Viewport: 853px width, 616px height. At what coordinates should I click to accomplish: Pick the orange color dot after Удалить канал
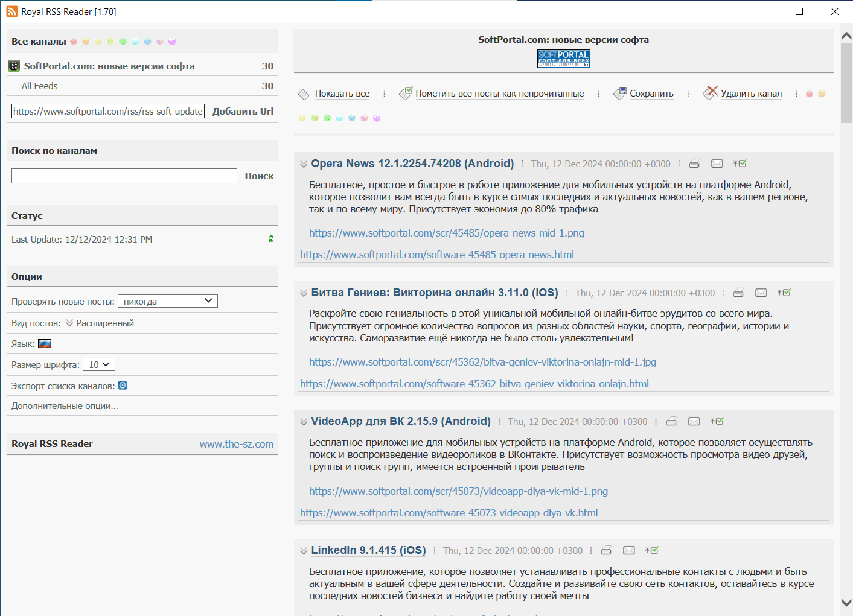[822, 94]
